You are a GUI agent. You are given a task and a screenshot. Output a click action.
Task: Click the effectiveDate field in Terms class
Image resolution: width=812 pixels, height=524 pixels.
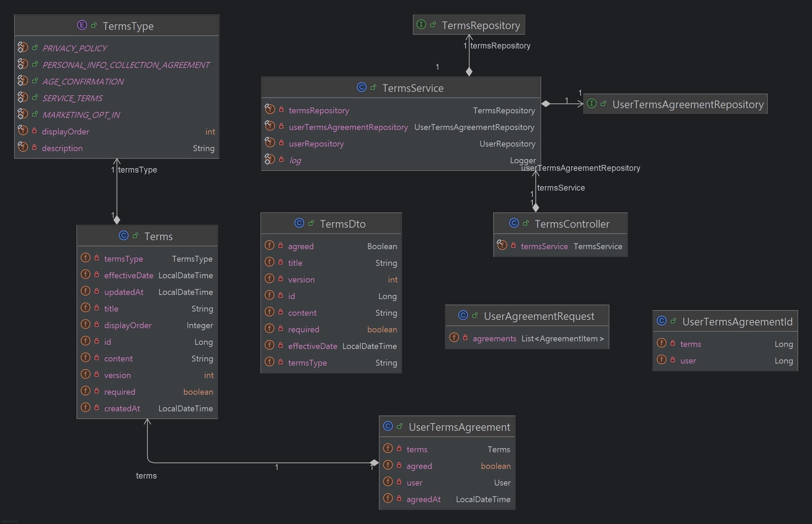(129, 276)
